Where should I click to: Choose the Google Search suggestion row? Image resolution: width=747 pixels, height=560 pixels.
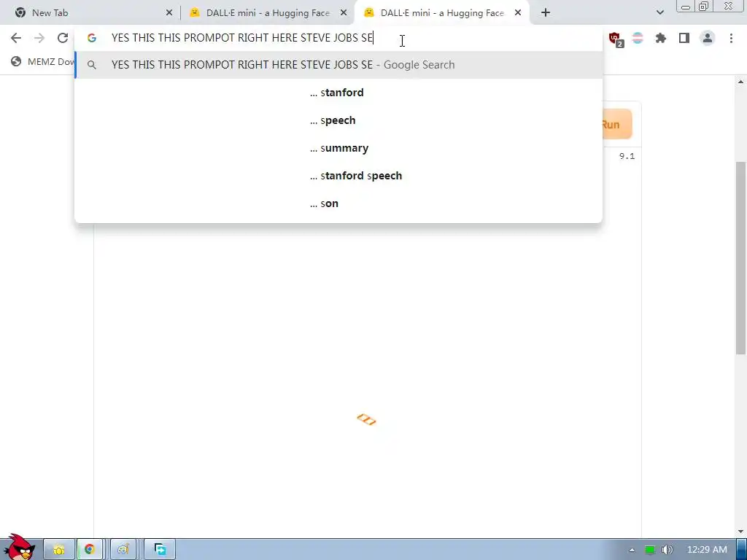[338, 65]
